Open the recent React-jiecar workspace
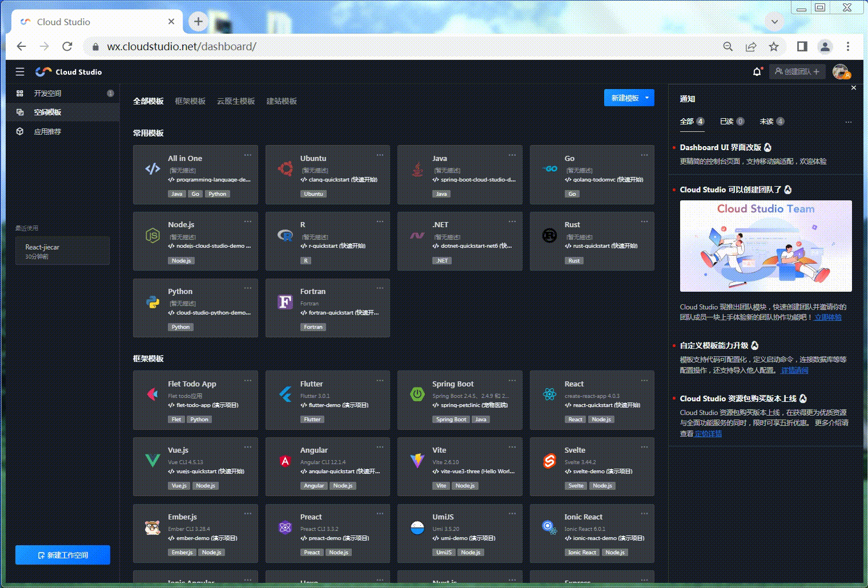The height and width of the screenshot is (588, 868). point(62,251)
